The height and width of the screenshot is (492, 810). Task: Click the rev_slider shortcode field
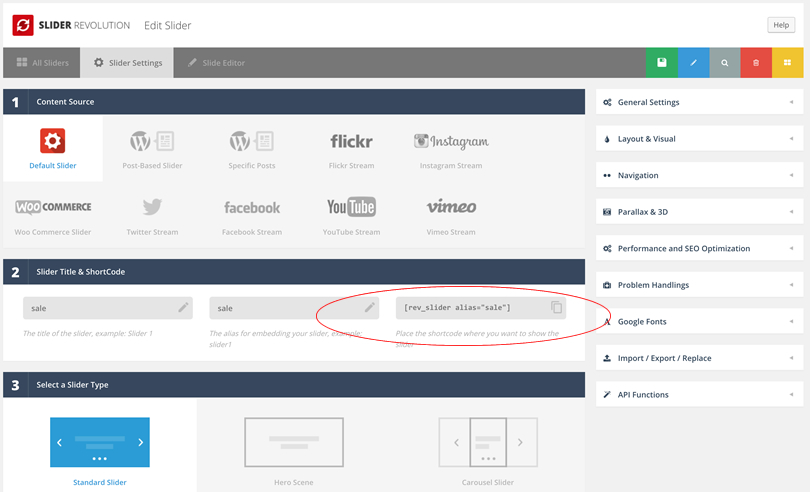pyautogui.click(x=480, y=308)
